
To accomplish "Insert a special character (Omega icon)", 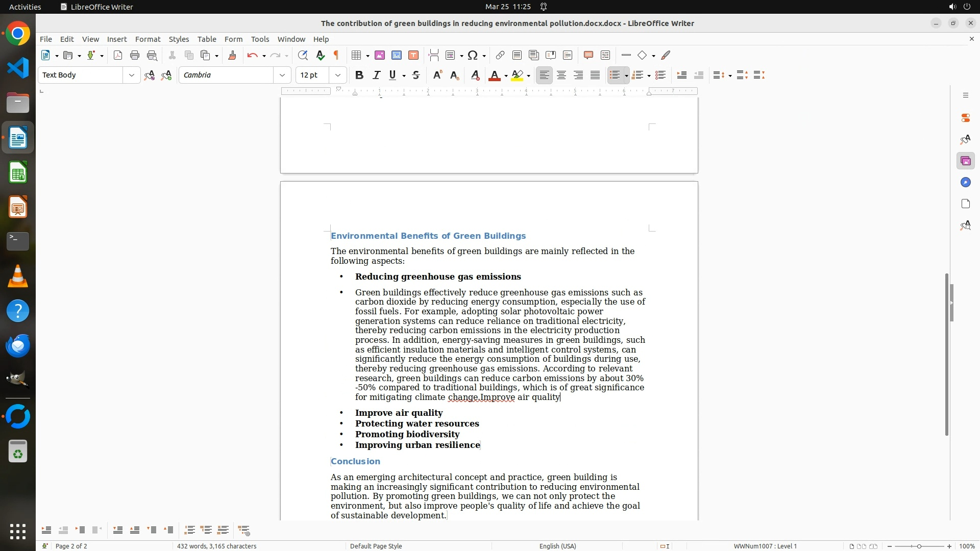I will (473, 56).
